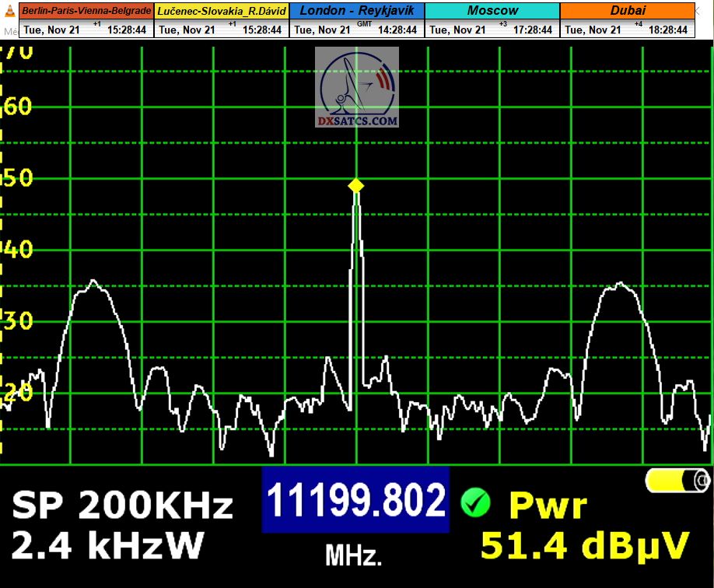Click the 11199.802 frequency field

(x=355, y=500)
